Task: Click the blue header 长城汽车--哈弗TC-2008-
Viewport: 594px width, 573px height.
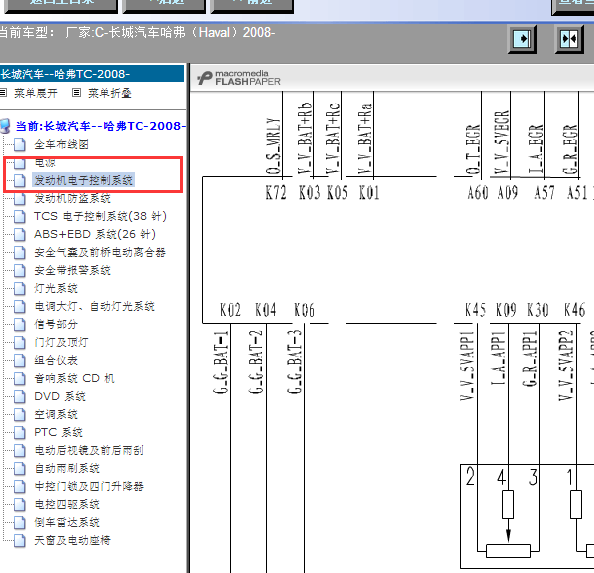Action: 92,74
